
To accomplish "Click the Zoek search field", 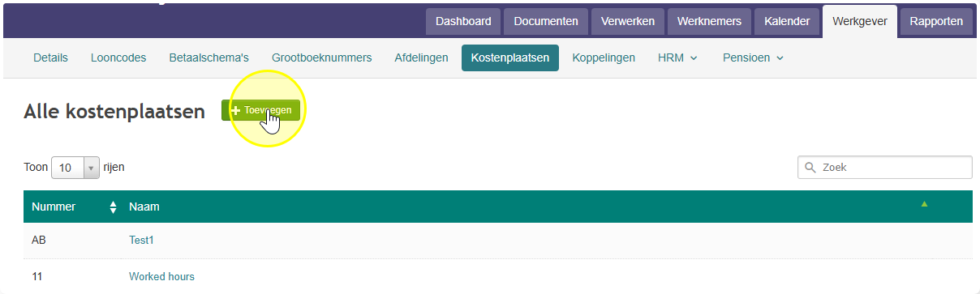I will coord(885,167).
